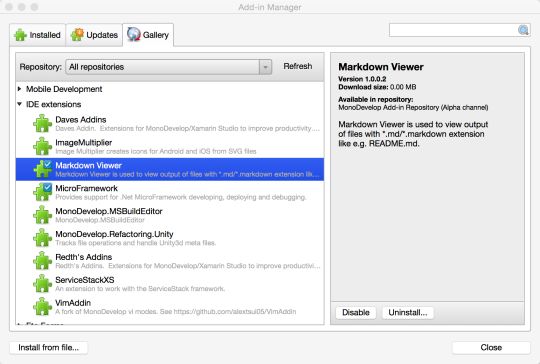This screenshot has height=364, width=540.
Task: Click the ImageMultiplier puzzle piece icon
Action: pyautogui.click(x=42, y=146)
